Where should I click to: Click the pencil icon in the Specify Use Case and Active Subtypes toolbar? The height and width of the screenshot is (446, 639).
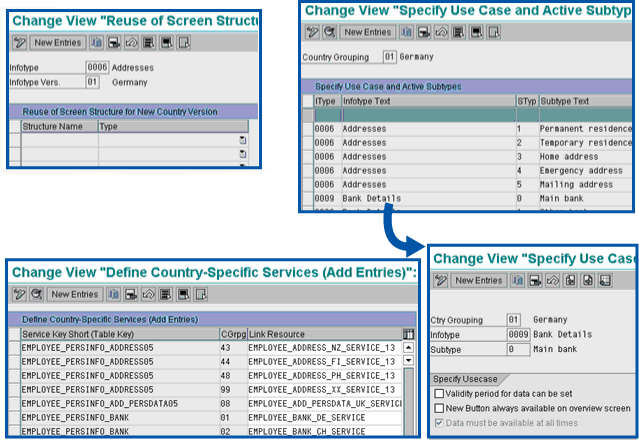(313, 32)
